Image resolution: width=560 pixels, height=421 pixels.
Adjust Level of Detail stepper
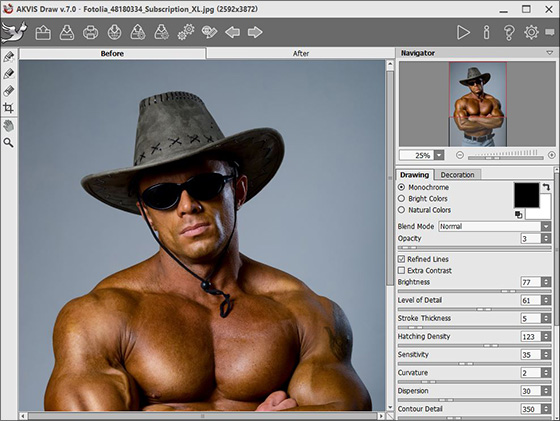(x=546, y=300)
